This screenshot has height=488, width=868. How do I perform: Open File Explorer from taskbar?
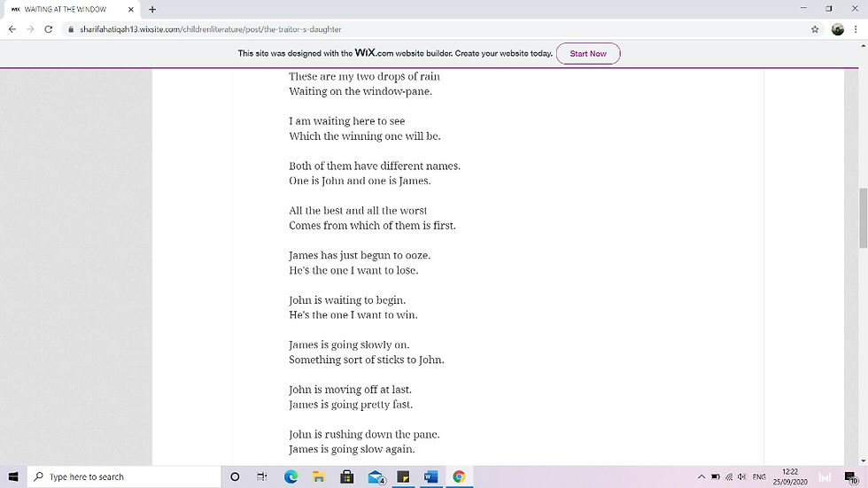[x=319, y=476]
